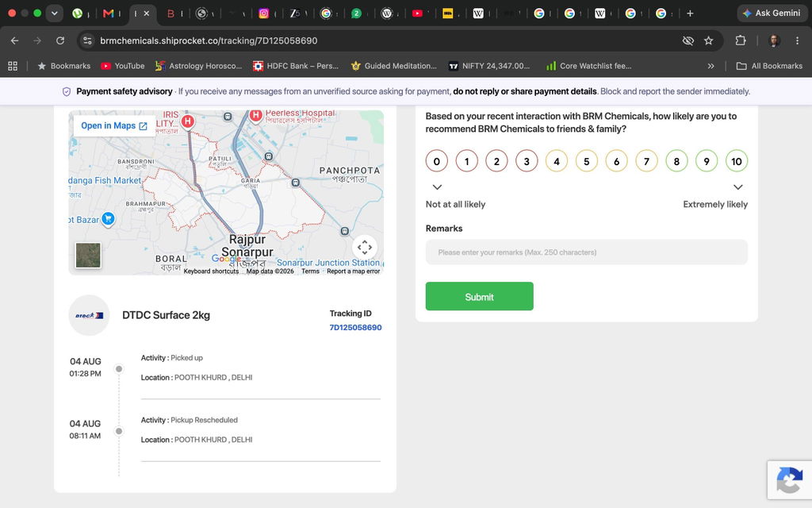Select rating 7 for recommendation
Image resolution: width=812 pixels, height=508 pixels.
(646, 161)
